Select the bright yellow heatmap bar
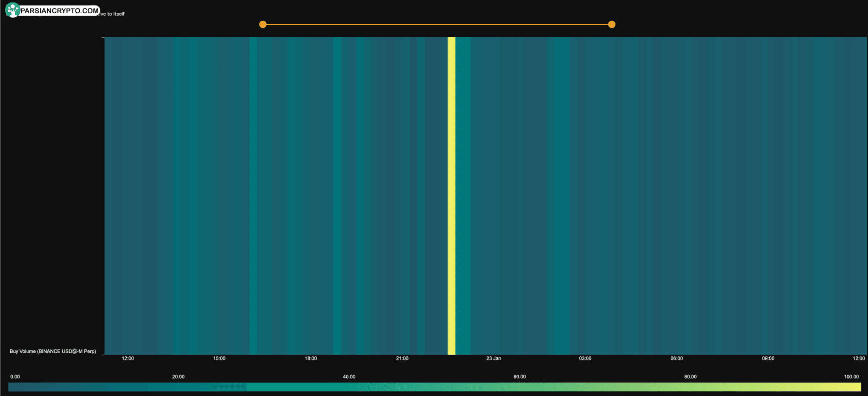 pos(451,195)
